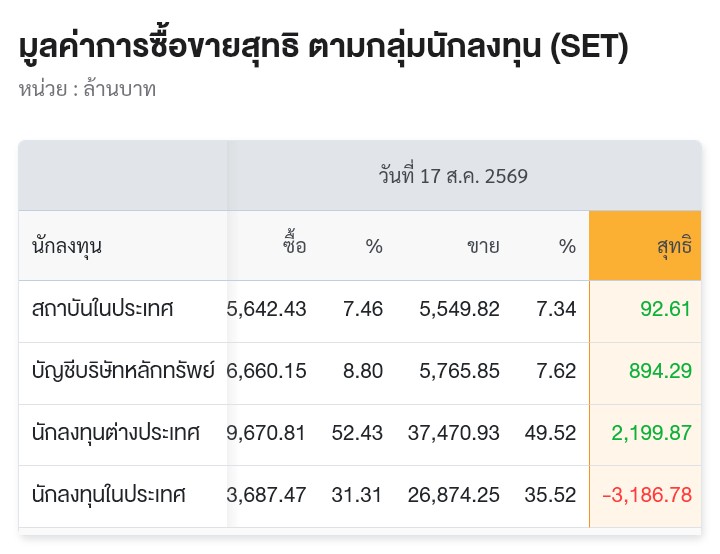Click the สุทธิ orange column header
This screenshot has width=720, height=554.
pos(645,246)
